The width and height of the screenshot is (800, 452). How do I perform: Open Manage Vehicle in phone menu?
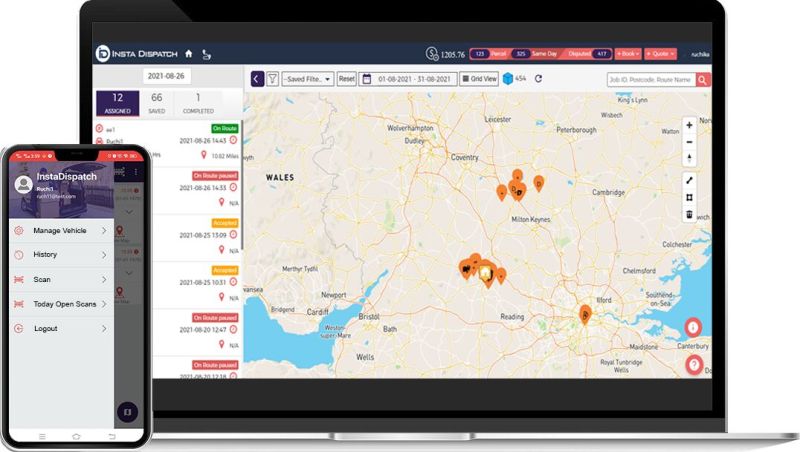pos(60,230)
